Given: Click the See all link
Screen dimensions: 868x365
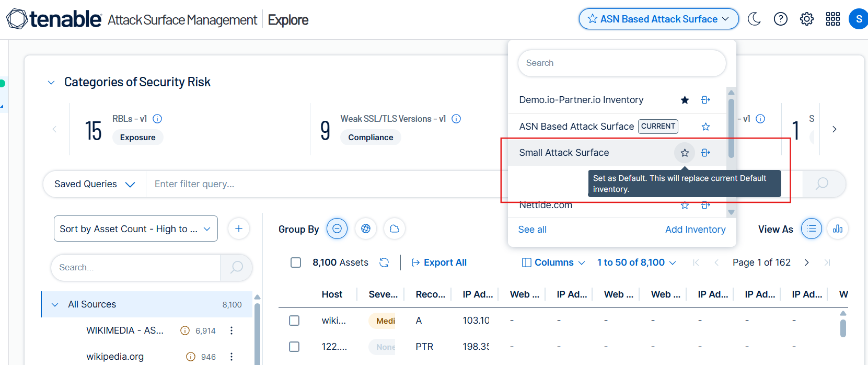Looking at the screenshot, I should [532, 230].
